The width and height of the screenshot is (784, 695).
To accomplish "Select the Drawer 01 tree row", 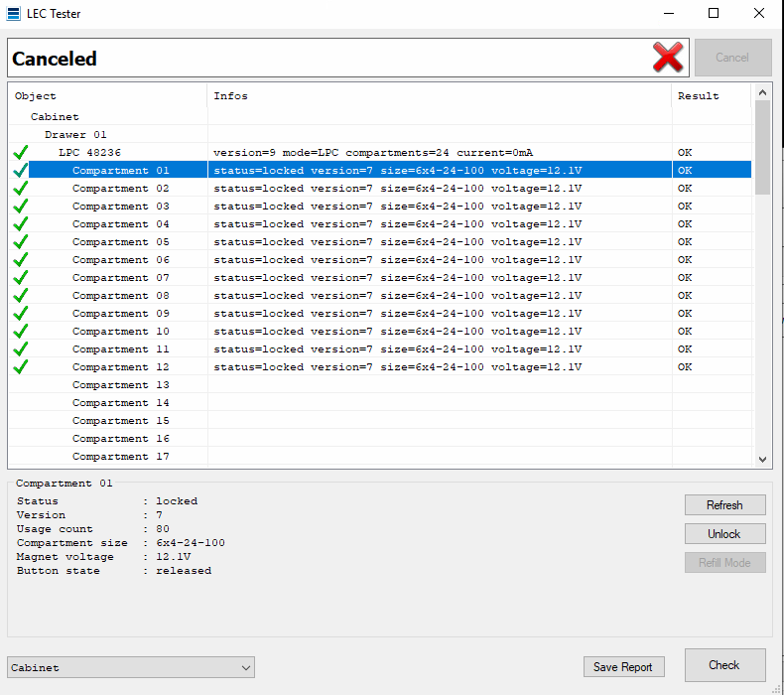I will coord(380,135).
